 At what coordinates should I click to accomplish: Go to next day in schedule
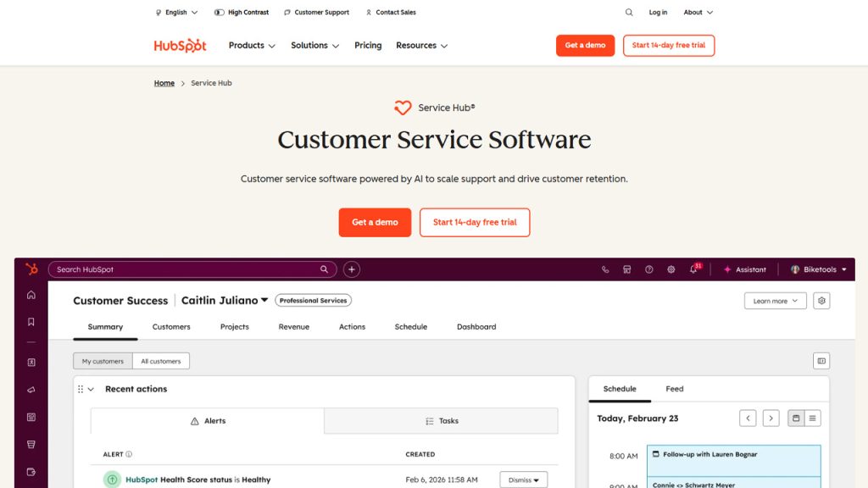771,419
